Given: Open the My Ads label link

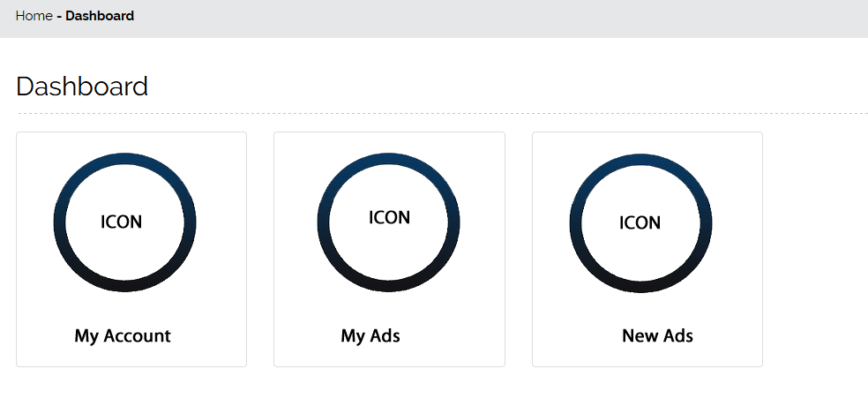Looking at the screenshot, I should click(x=370, y=336).
